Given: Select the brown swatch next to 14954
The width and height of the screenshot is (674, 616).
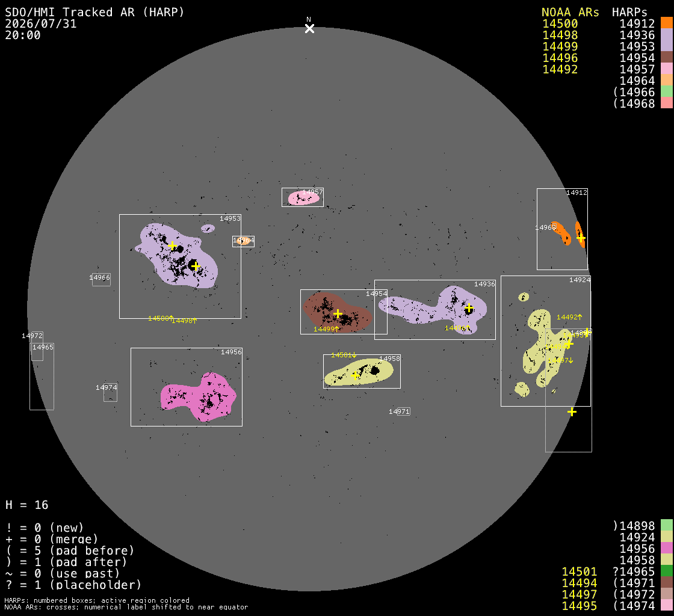Looking at the screenshot, I should 667,57.
